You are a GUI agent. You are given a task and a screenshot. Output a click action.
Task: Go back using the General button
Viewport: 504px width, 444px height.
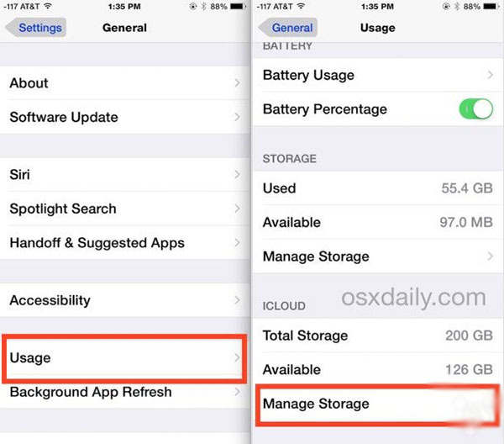click(x=288, y=28)
